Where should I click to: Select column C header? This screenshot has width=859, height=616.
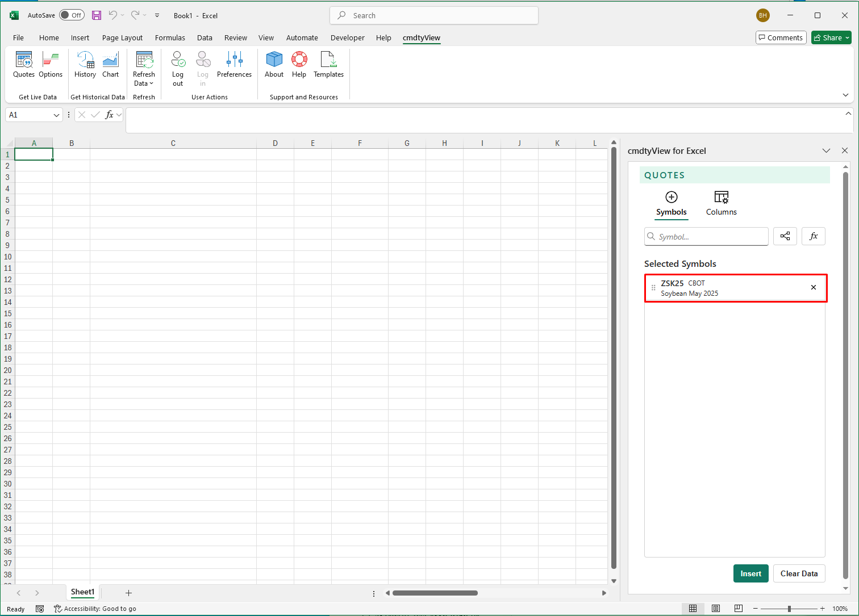click(173, 143)
